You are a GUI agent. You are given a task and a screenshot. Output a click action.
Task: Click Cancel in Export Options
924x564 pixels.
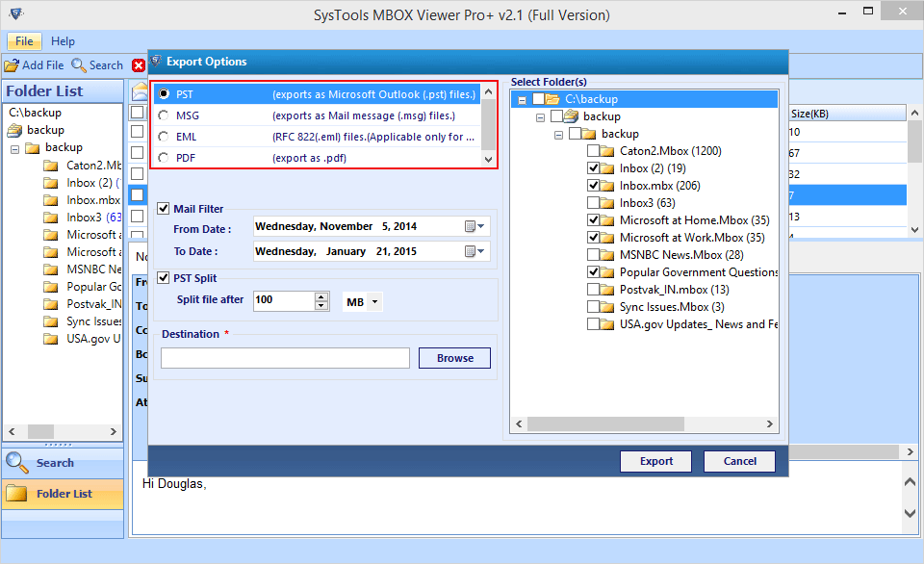[739, 461]
